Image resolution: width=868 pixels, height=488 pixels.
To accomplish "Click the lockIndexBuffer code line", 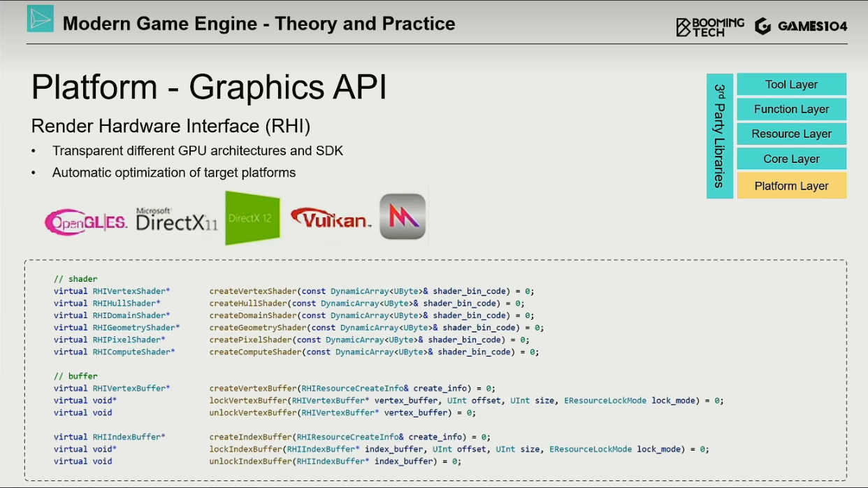I will point(381,449).
